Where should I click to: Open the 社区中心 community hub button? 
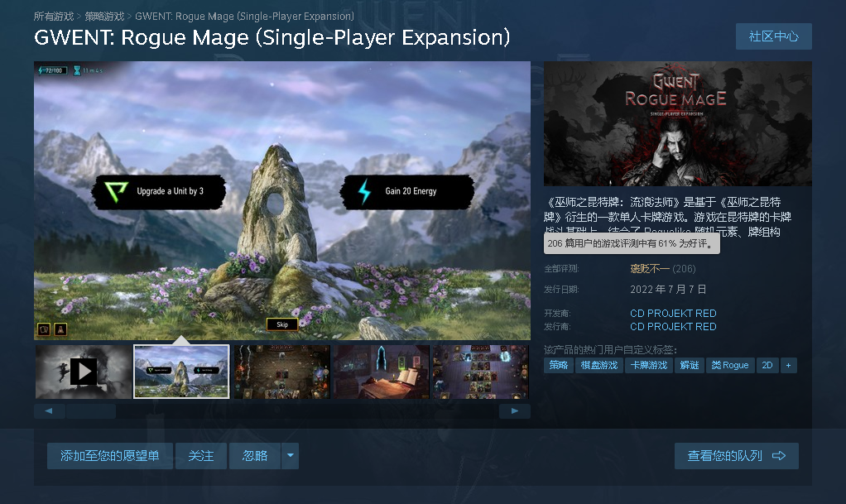(x=773, y=36)
